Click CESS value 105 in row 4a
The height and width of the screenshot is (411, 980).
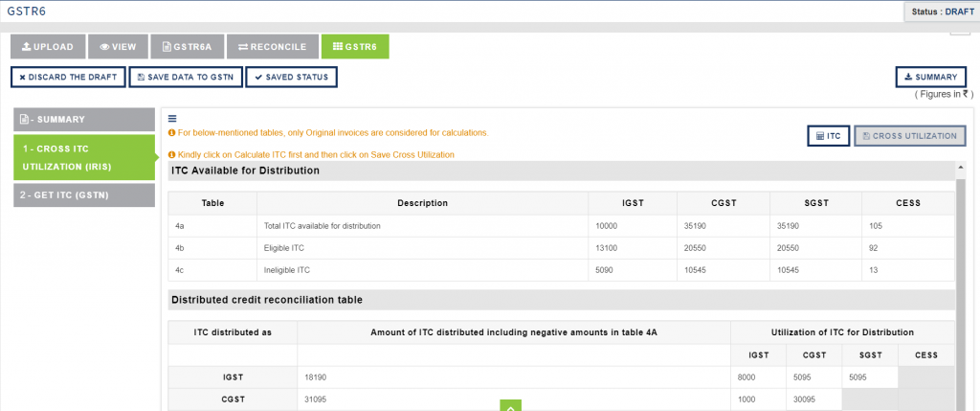pyautogui.click(x=876, y=226)
